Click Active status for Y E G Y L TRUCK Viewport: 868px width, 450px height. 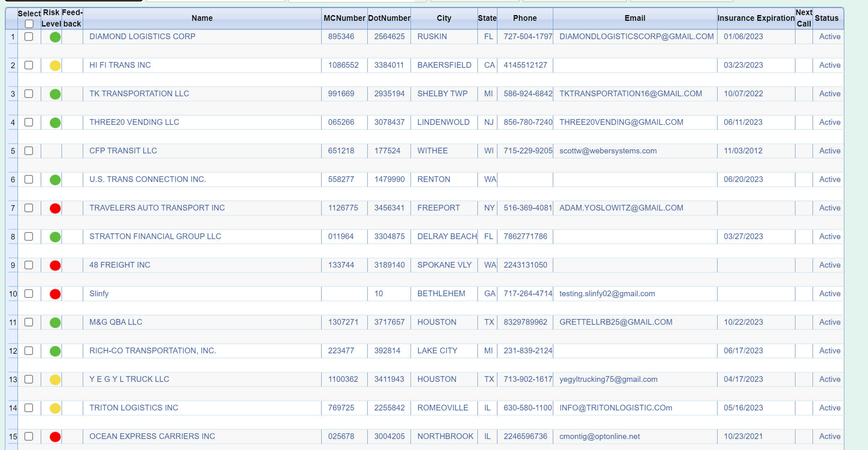[829, 379]
